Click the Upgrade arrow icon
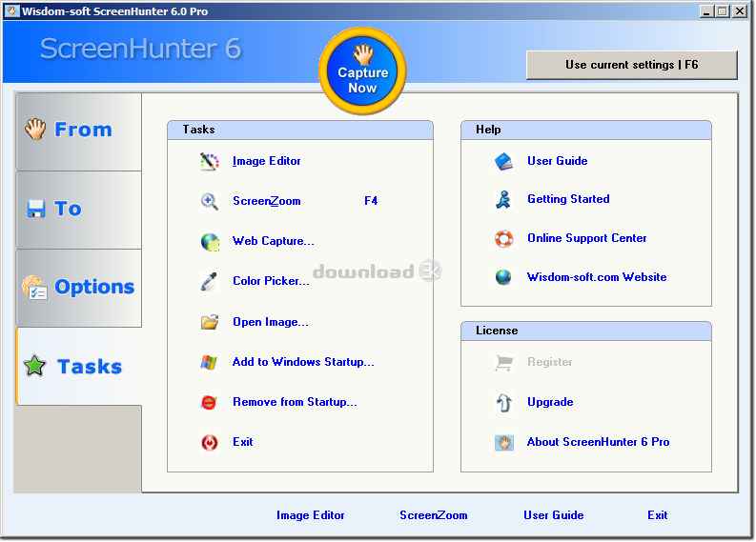 [x=503, y=403]
